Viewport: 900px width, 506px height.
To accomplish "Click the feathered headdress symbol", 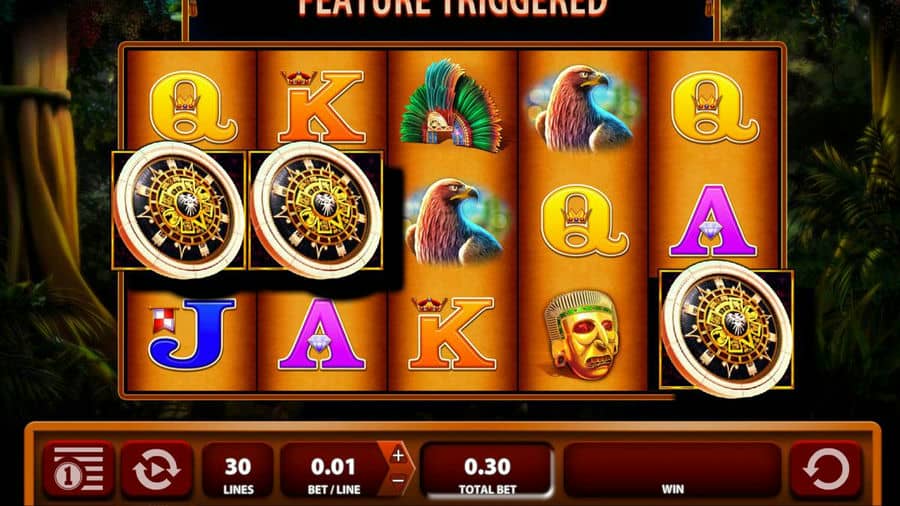I will (x=452, y=107).
